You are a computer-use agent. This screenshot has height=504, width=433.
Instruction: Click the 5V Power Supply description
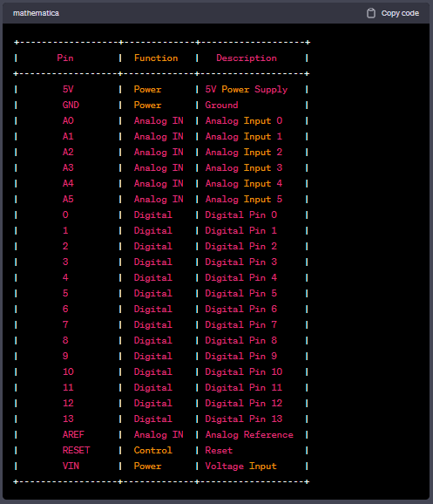click(247, 89)
